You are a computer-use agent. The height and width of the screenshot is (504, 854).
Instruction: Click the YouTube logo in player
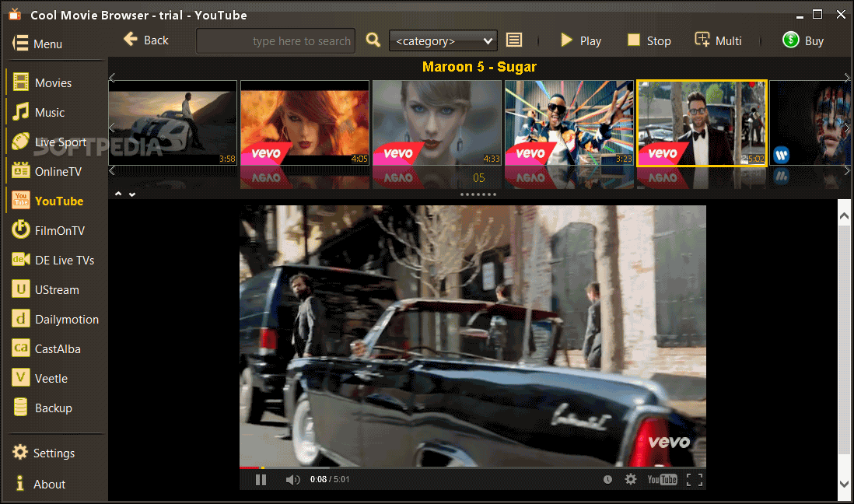coord(663,479)
